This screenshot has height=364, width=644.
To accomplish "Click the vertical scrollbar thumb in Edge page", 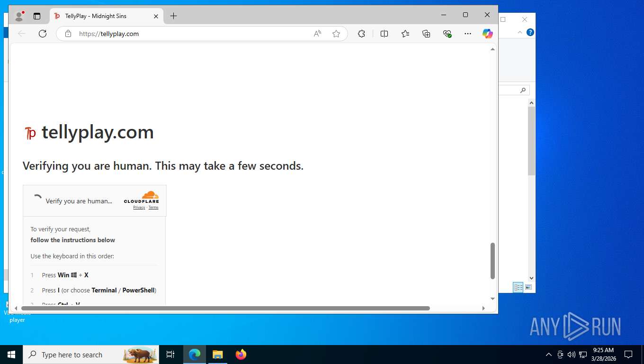I will [492, 261].
